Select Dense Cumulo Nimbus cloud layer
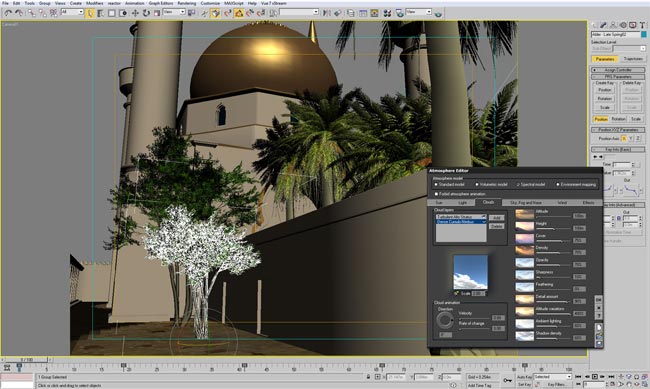The image size is (650, 389). point(461,222)
